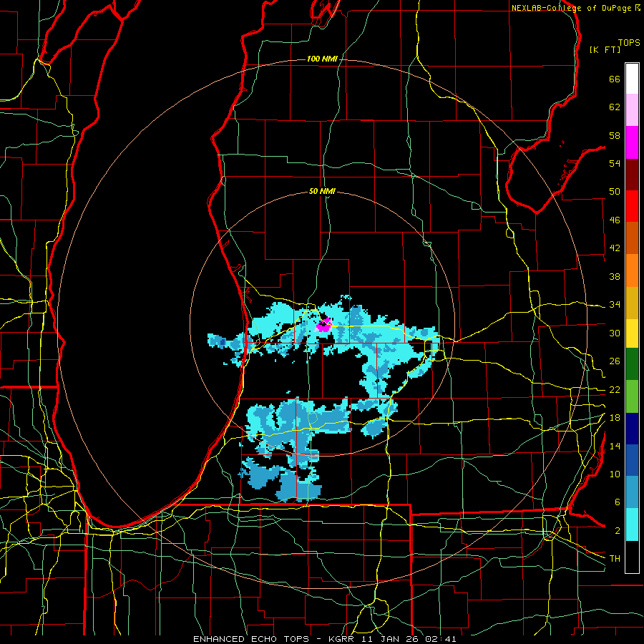
Task: Click the [K FT] units label
Action: tap(605, 49)
